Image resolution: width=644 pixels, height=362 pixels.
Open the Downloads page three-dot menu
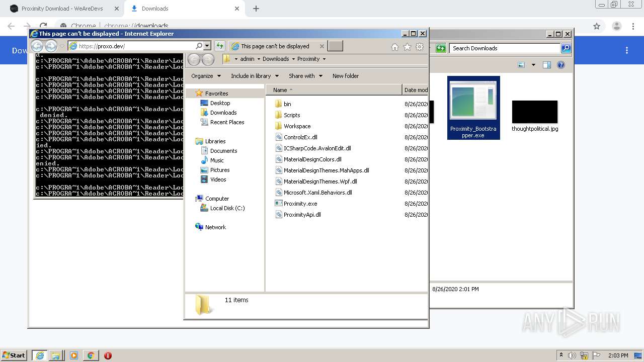(627, 50)
